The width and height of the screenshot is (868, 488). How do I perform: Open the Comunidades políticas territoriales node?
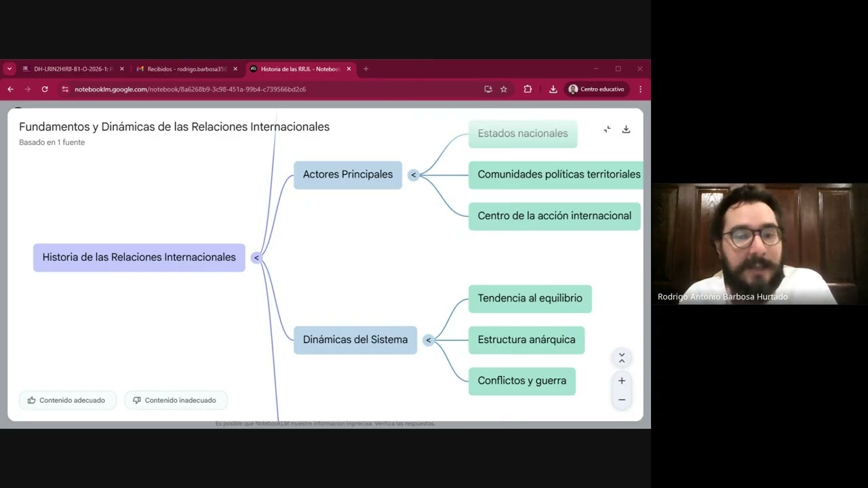[x=556, y=175]
